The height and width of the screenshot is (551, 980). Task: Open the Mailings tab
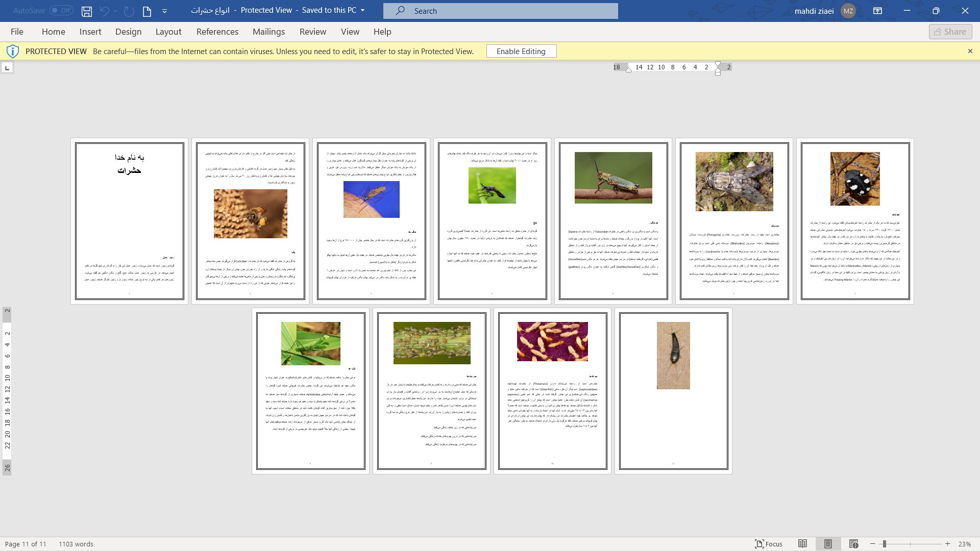point(268,32)
